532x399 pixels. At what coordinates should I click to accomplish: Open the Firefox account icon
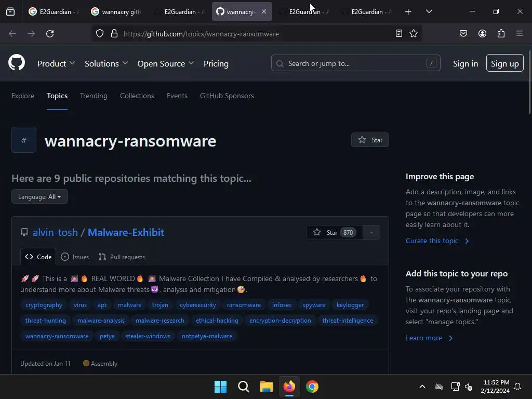click(482, 33)
